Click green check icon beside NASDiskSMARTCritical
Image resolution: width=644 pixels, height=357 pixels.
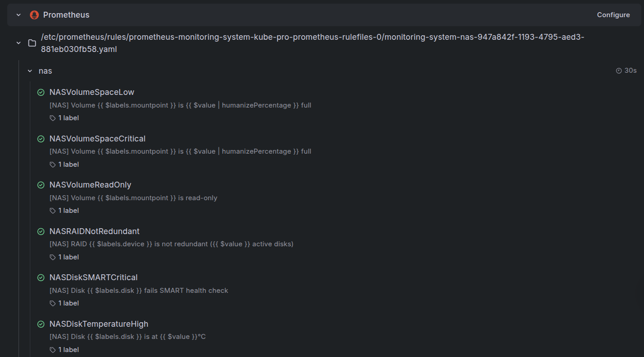(41, 277)
